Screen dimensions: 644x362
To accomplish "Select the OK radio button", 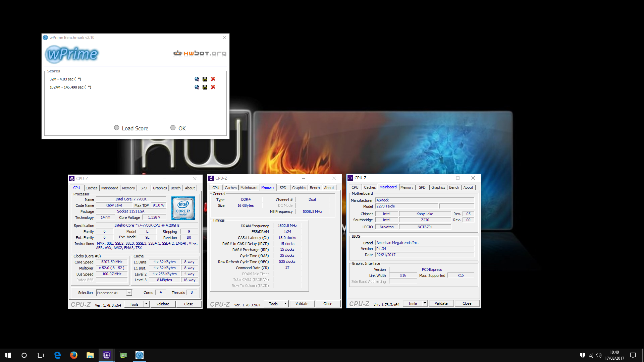I will [x=173, y=128].
